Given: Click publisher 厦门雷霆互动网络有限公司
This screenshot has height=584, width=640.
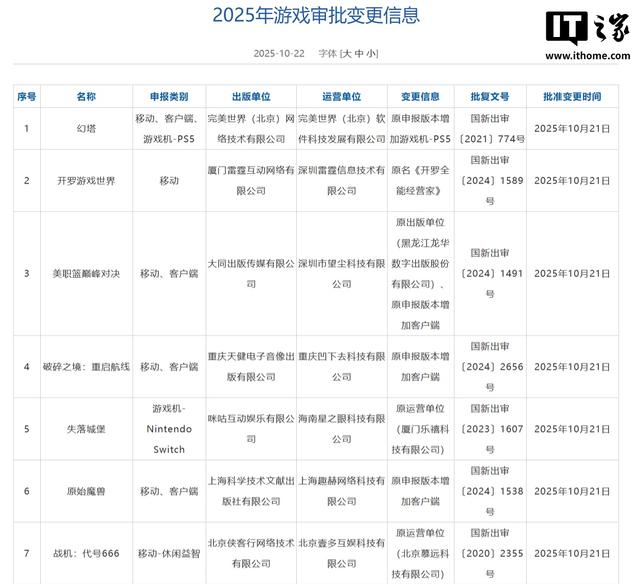Looking at the screenshot, I should coord(251,181).
